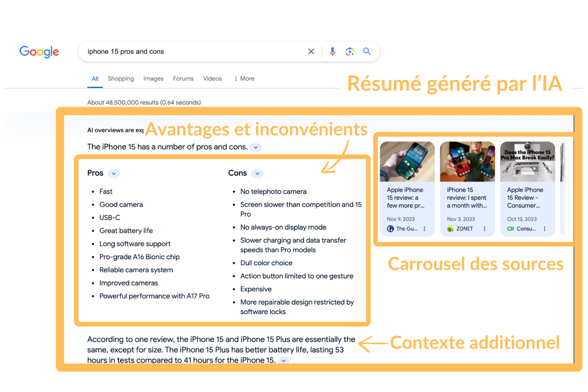Click 'Consu...' source name

(526, 229)
